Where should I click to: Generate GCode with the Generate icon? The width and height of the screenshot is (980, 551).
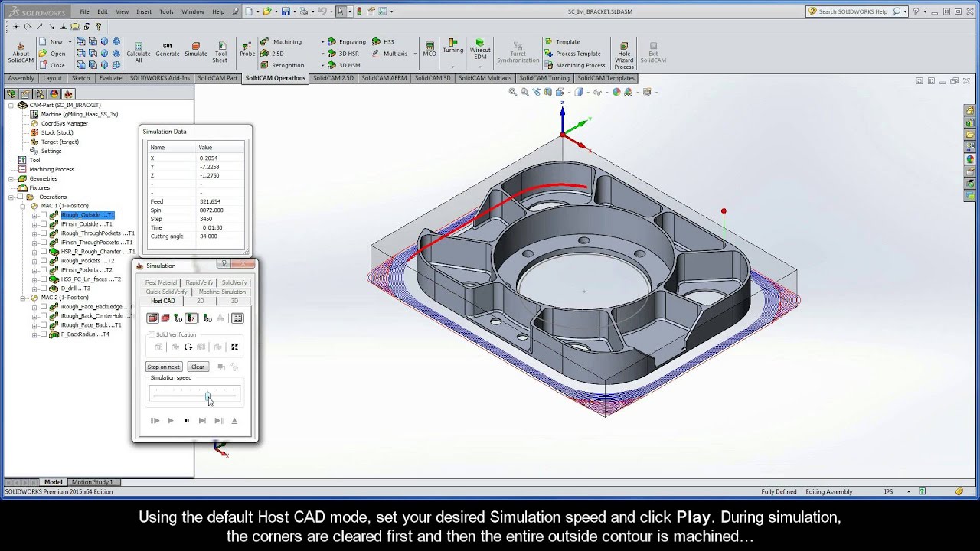point(168,50)
